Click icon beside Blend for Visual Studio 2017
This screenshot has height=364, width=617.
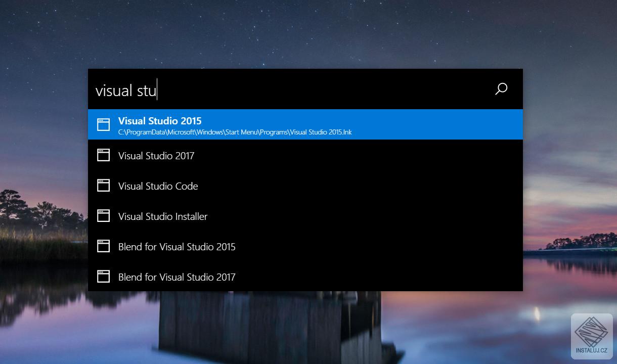[103, 276]
